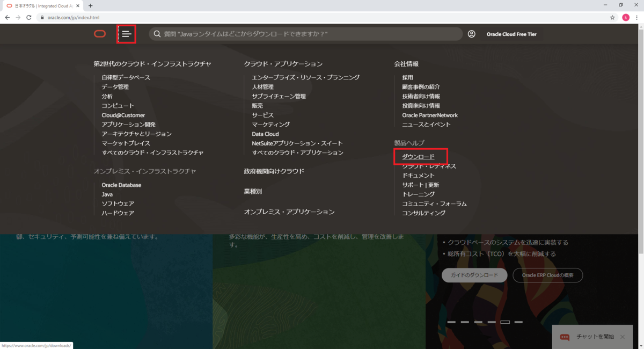Open 技術者向け情報 link
Viewport: 644px width, 349px height.
421,96
